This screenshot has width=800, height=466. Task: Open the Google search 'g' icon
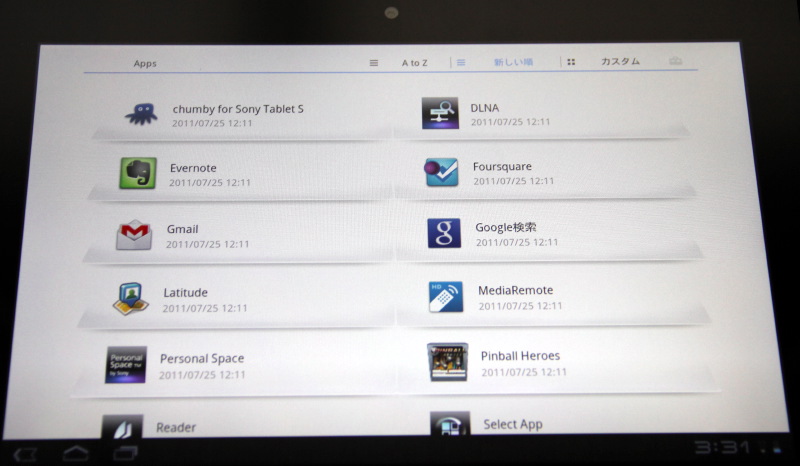pyautogui.click(x=444, y=233)
